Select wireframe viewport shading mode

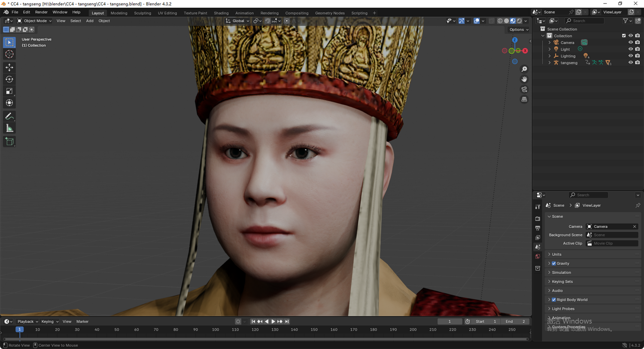tap(500, 21)
